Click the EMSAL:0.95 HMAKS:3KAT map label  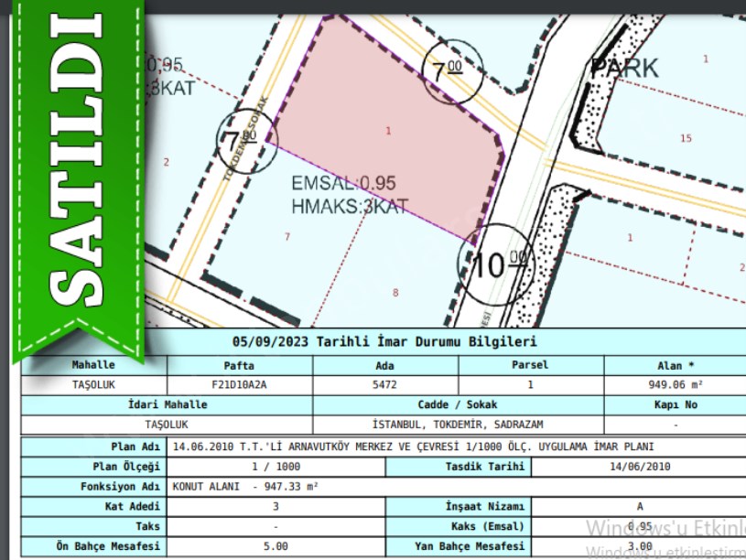click(x=350, y=194)
